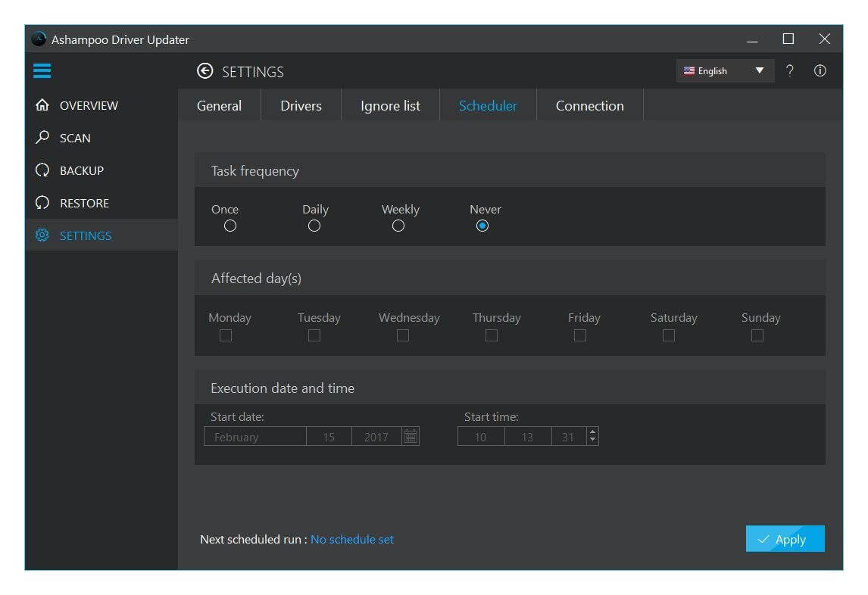This screenshot has width=868, height=595.
Task: Click the Backup icon in the sidebar
Action: click(x=42, y=170)
